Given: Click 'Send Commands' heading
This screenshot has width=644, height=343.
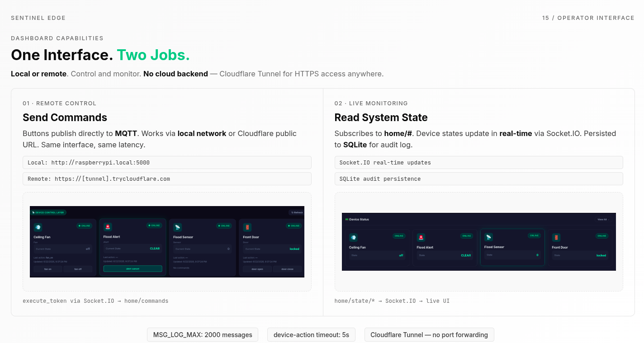Looking at the screenshot, I should 65,117.
